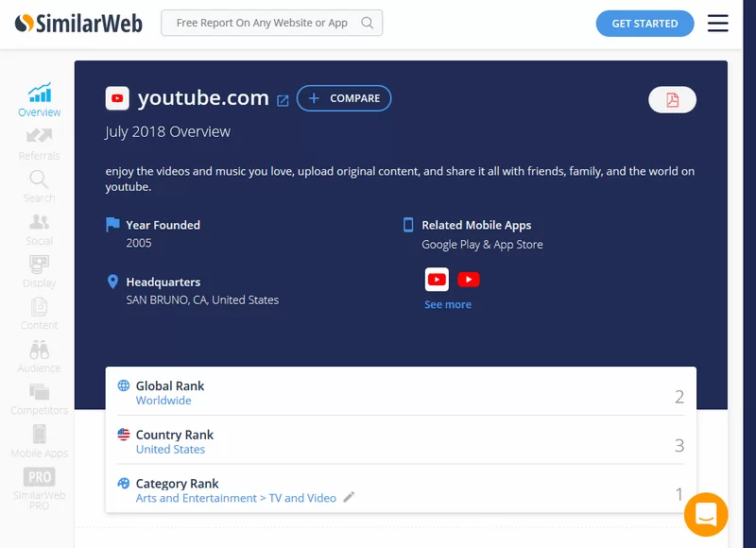The width and height of the screenshot is (756, 548).
Task: Click the Headquarters location pin icon
Action: [x=112, y=282]
